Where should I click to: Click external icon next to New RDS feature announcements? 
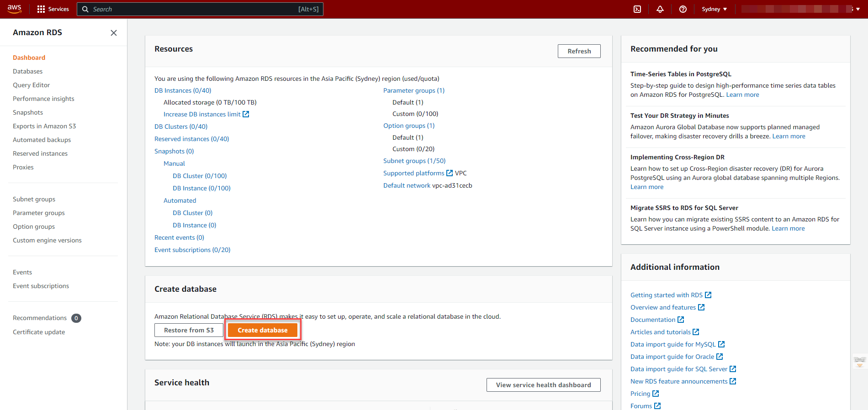click(x=733, y=381)
